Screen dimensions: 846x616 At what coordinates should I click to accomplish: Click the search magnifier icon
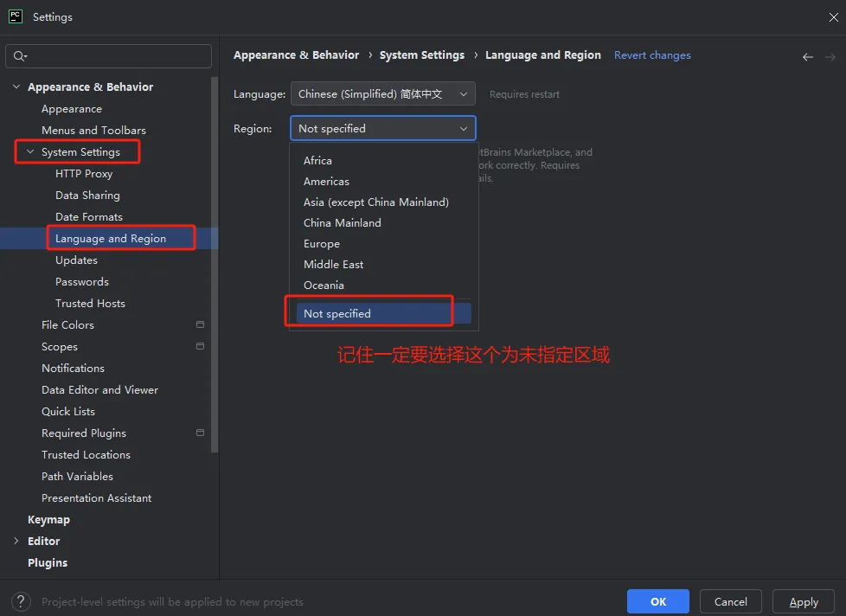[18, 56]
